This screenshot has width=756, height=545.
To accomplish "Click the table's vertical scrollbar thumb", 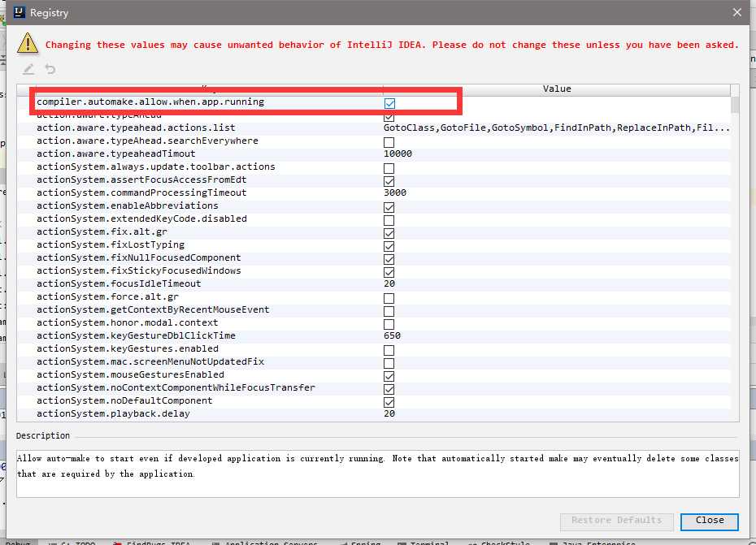I will pyautogui.click(x=735, y=105).
